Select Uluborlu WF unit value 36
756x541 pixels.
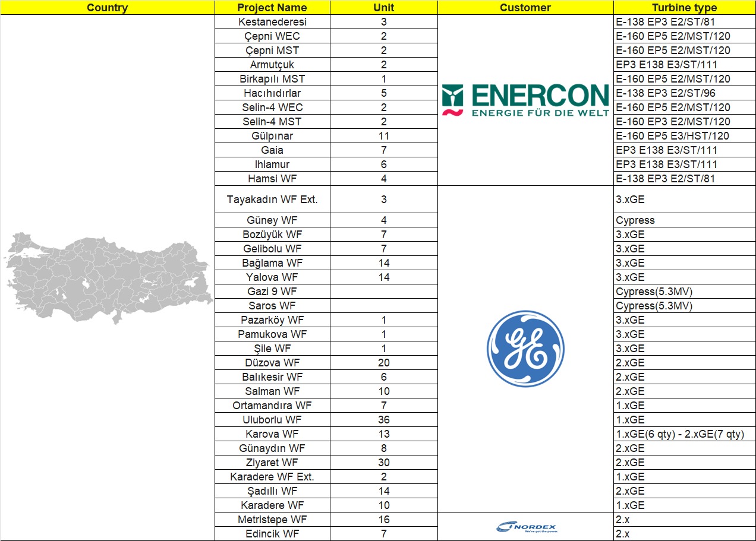pos(384,420)
